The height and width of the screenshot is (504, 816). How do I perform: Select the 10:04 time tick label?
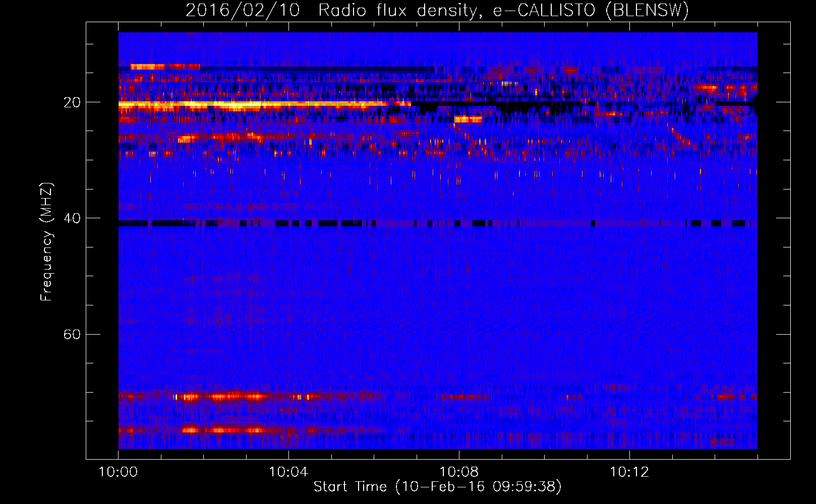click(x=288, y=472)
